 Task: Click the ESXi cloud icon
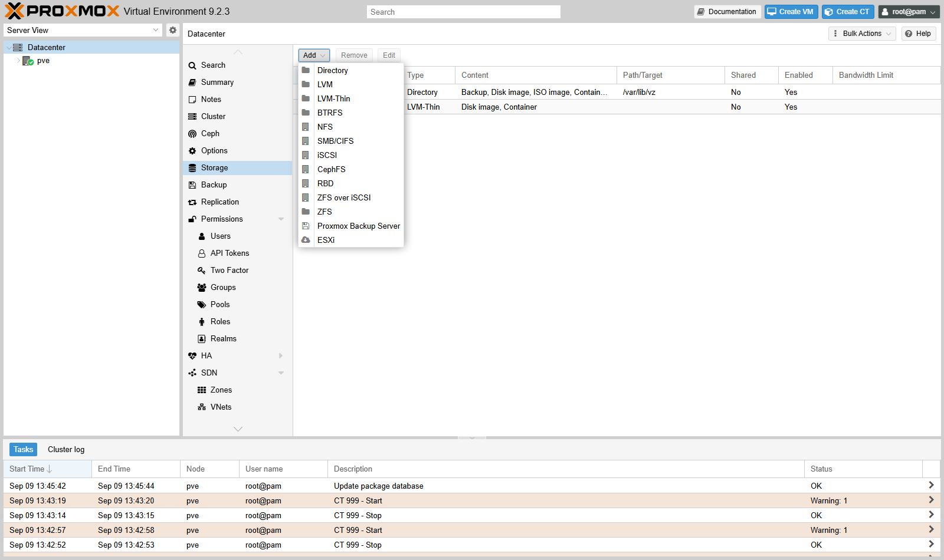point(306,240)
